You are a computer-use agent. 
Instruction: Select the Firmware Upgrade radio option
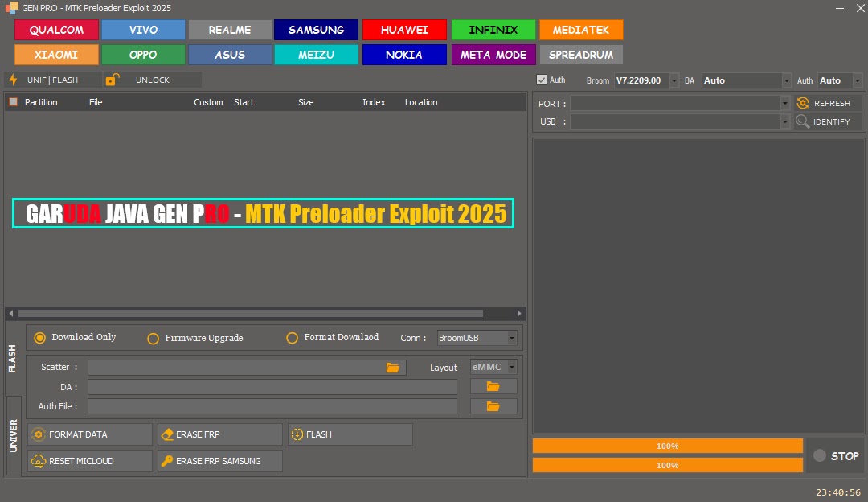(153, 339)
